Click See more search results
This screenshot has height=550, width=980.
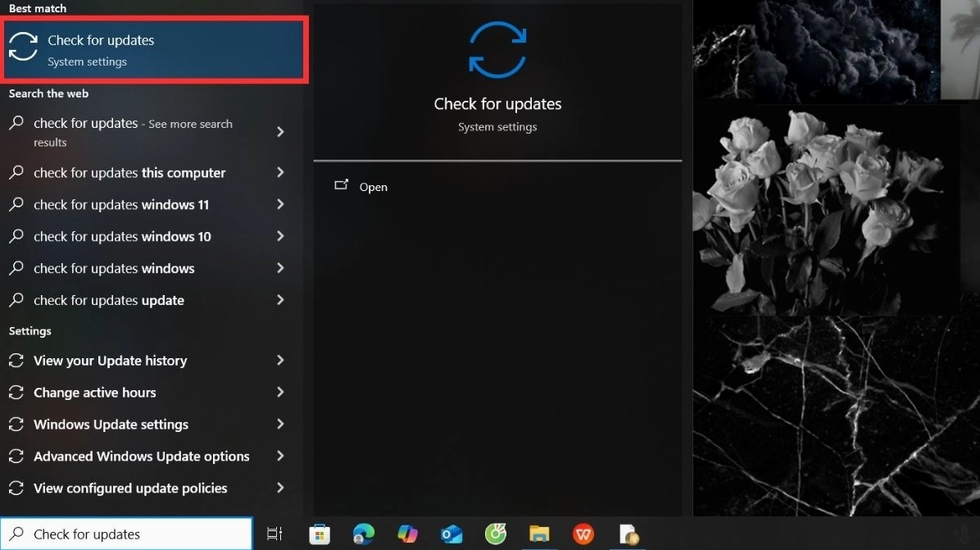[133, 132]
